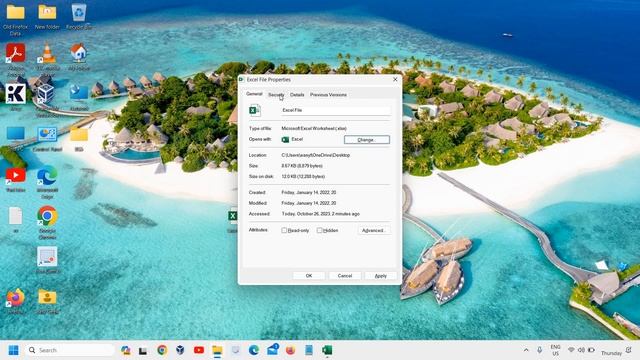Switch to the Security tab
This screenshot has height=360, width=640.
point(276,95)
